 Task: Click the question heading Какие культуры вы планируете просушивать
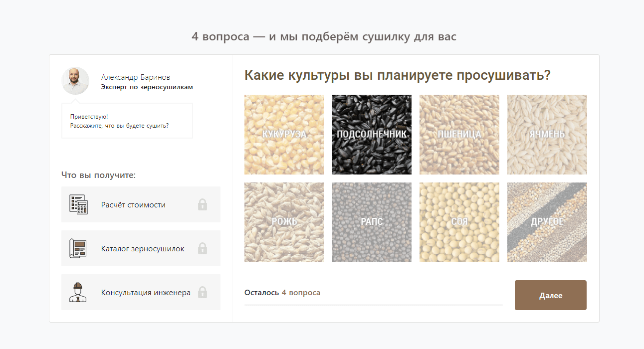398,75
